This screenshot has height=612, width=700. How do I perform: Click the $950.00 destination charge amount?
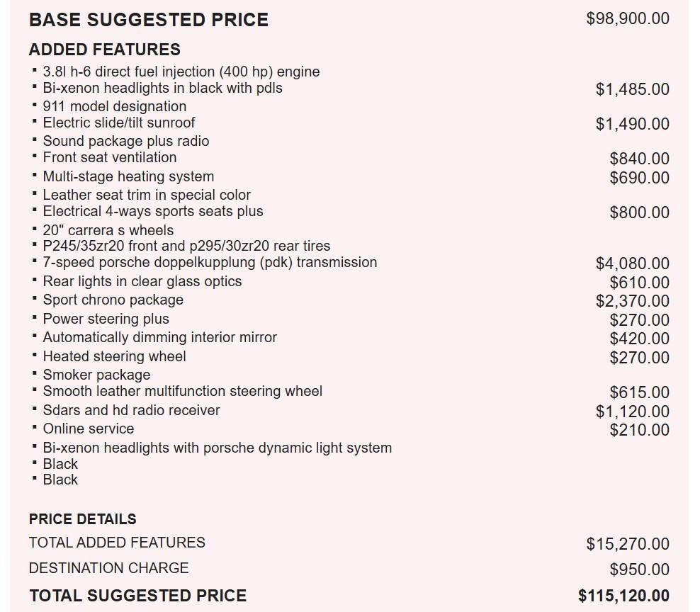click(639, 569)
